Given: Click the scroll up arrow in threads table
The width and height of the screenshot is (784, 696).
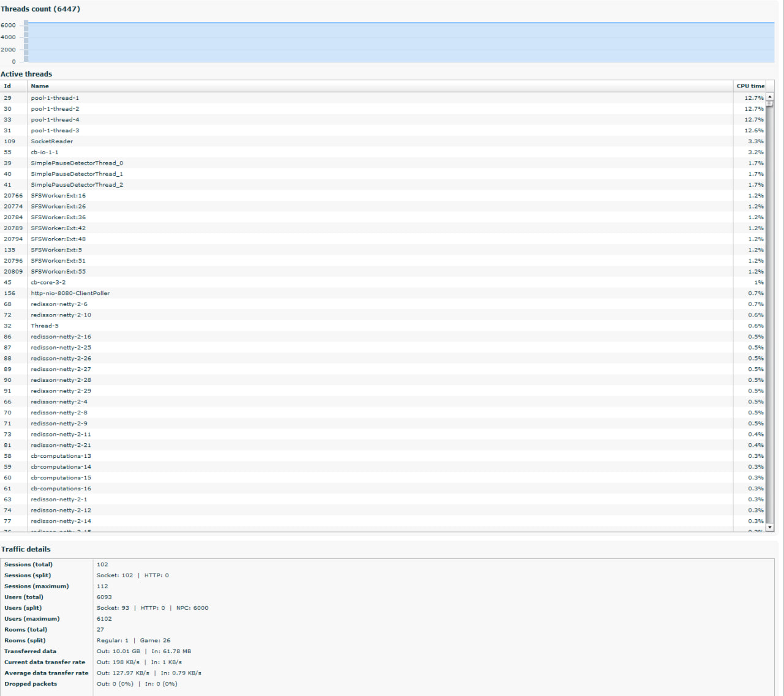Looking at the screenshot, I should pyautogui.click(x=770, y=97).
